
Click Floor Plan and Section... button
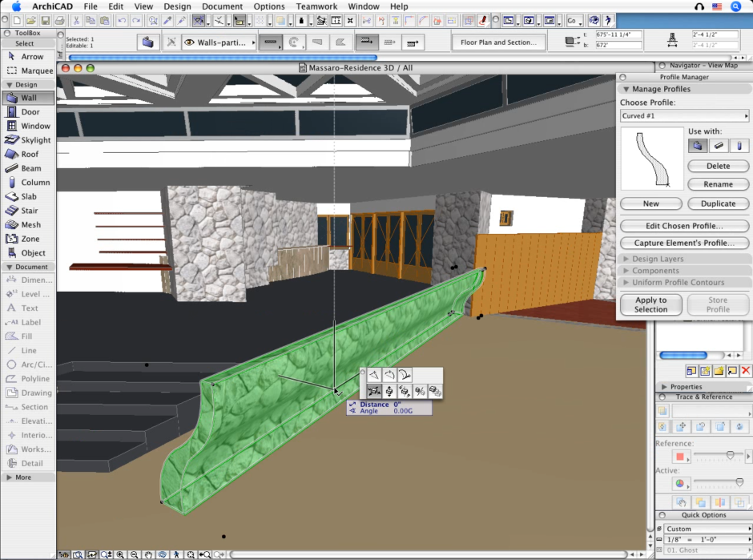[x=498, y=42]
